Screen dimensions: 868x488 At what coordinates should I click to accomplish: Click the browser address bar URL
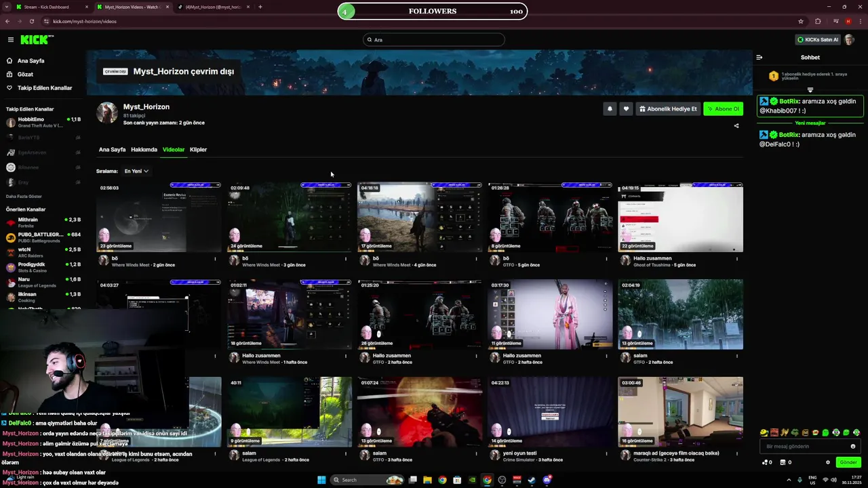85,21
